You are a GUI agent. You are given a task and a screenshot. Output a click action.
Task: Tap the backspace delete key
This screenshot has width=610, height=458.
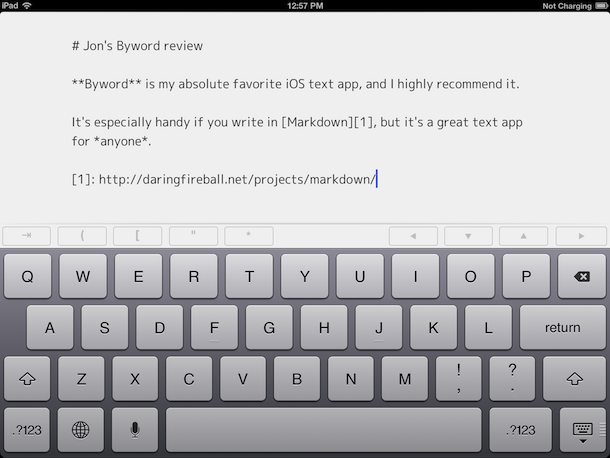[582, 276]
